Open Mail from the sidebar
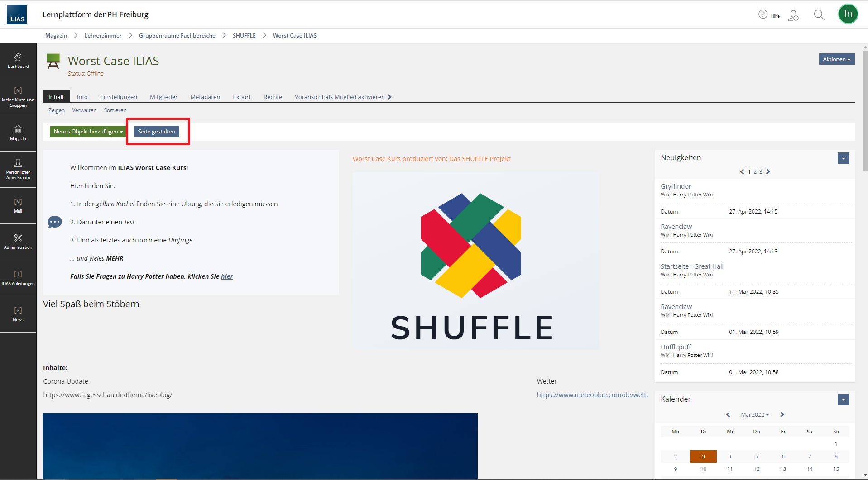The width and height of the screenshot is (868, 480). tap(18, 205)
